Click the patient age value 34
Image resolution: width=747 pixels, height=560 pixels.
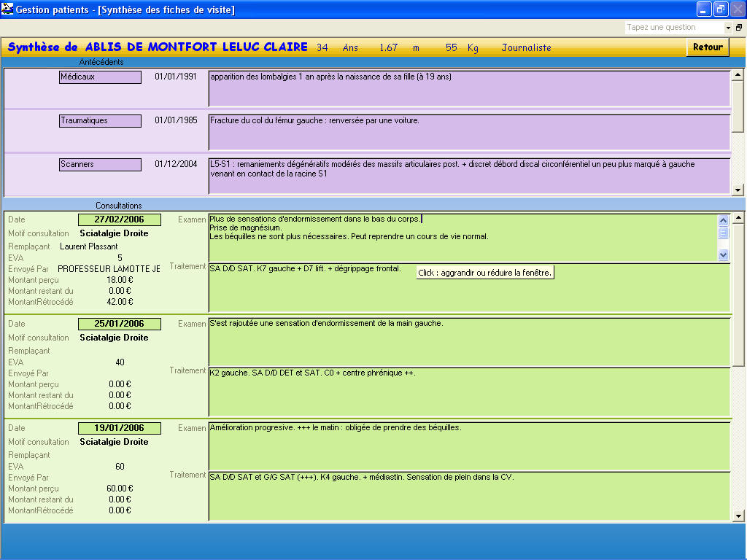pos(322,47)
